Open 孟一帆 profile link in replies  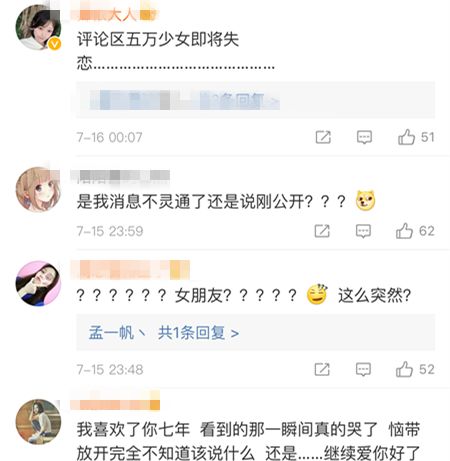coord(111,333)
